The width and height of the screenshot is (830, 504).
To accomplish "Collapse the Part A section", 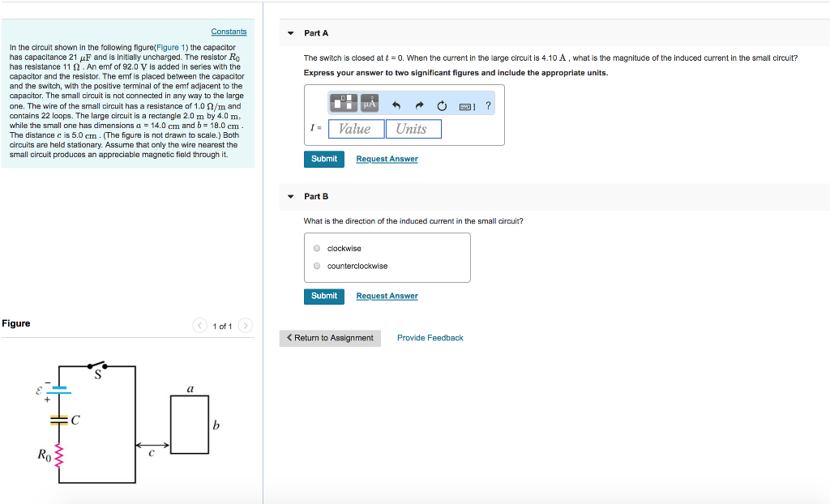I will (x=289, y=32).
